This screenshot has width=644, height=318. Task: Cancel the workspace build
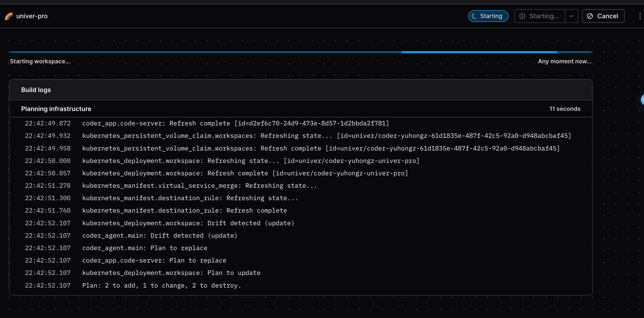pos(603,16)
